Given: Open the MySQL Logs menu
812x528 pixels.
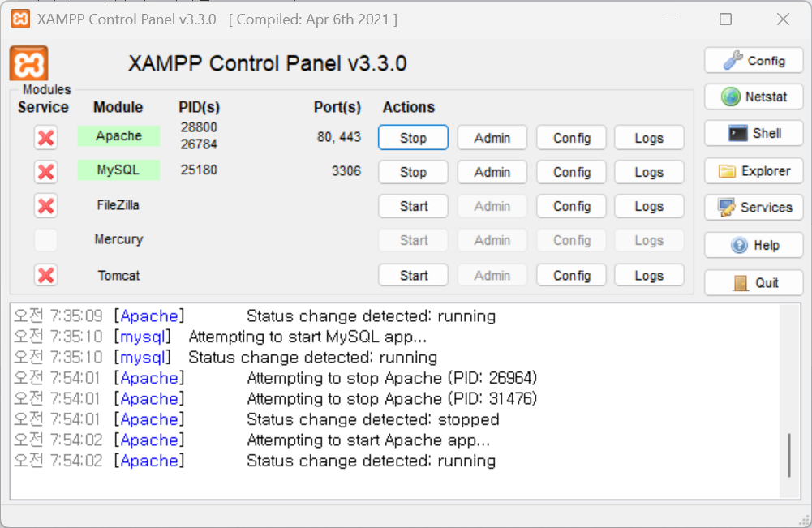Looking at the screenshot, I should [650, 172].
